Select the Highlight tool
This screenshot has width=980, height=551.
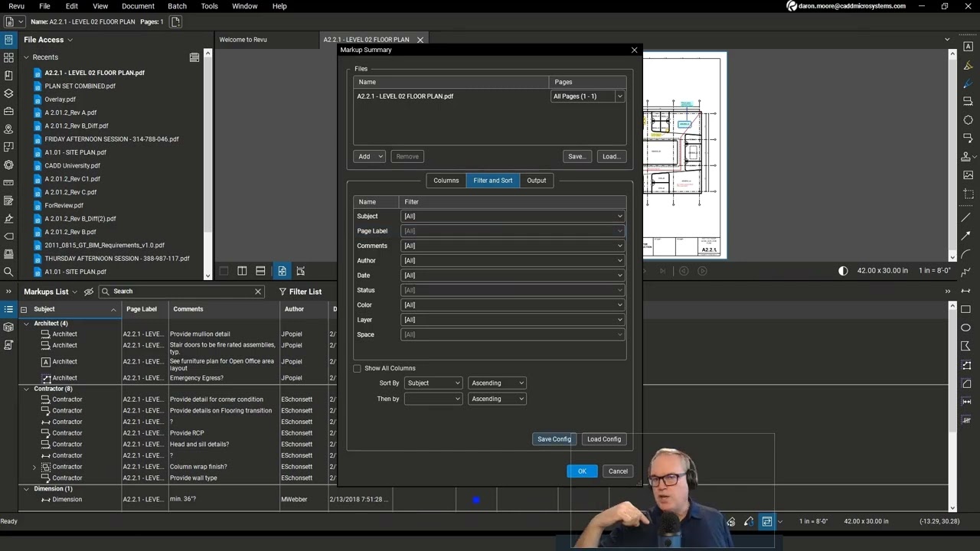[969, 65]
